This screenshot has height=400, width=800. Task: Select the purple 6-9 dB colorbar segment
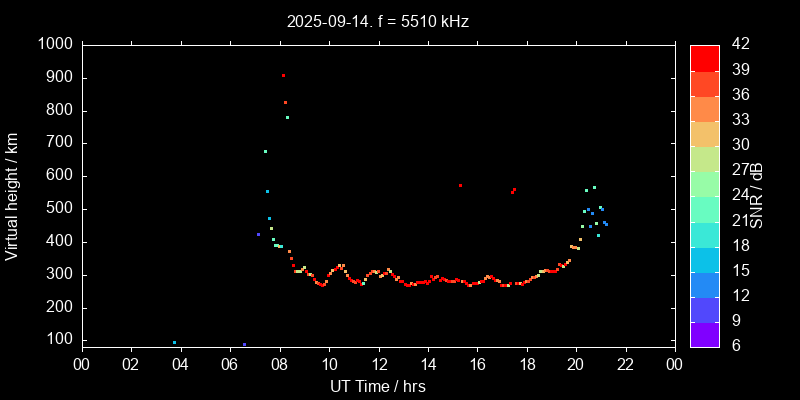pos(704,334)
